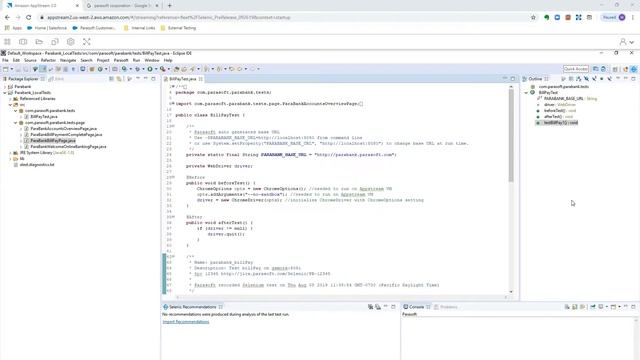Maximize the Outline view

point(633,79)
